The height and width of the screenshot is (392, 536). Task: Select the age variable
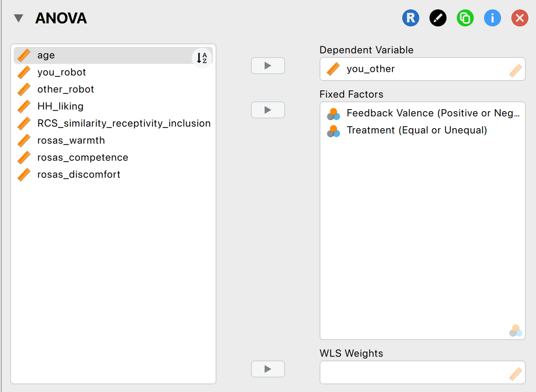[46, 55]
